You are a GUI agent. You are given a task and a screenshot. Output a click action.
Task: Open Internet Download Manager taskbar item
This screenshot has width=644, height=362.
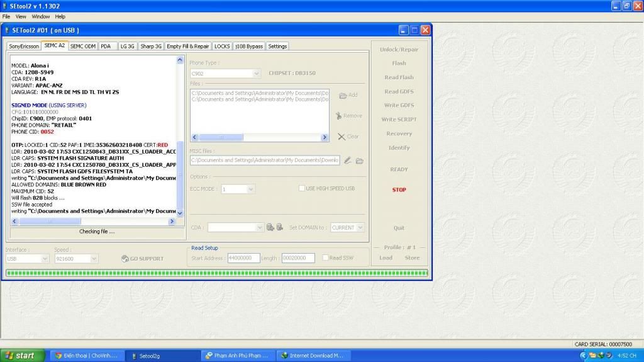tap(313, 356)
